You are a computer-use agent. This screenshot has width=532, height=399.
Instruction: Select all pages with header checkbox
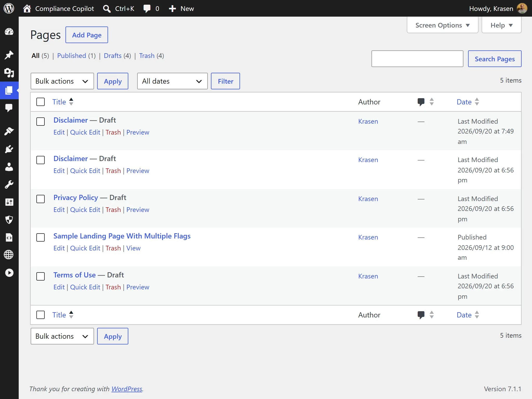[41, 102]
